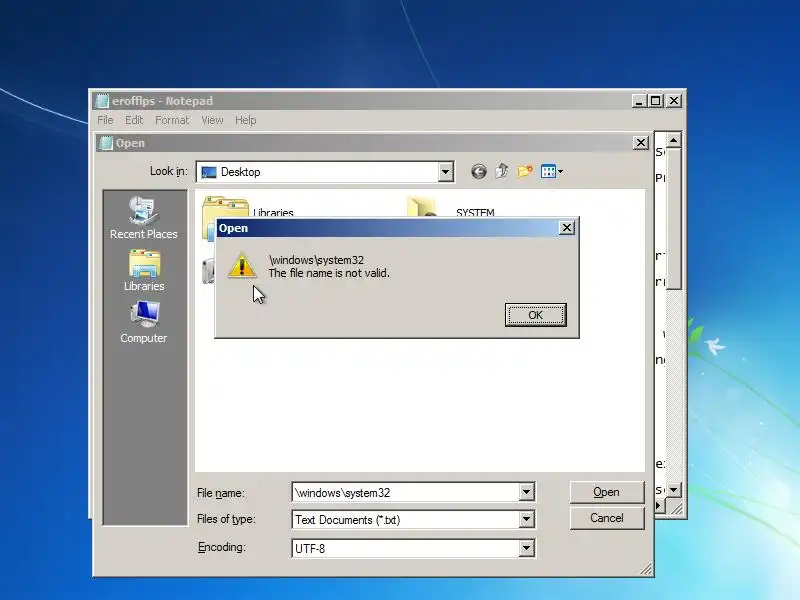The height and width of the screenshot is (600, 800).
Task: Expand the Encoding UTF-8 dropdown
Action: pos(527,548)
